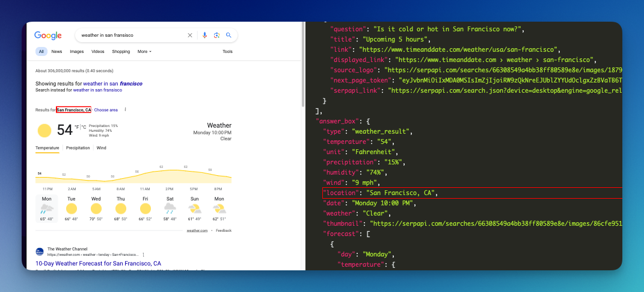Screen dimensions: 644x292
Task: Search instead for 'weather in san fransisco'
Action: (97, 90)
